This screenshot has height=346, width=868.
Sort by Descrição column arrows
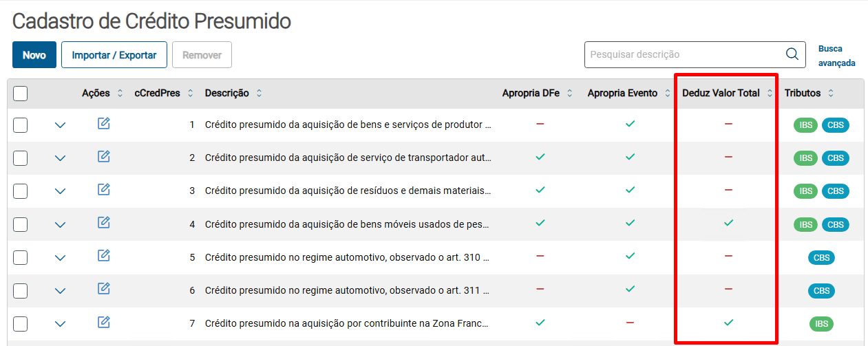(259, 94)
